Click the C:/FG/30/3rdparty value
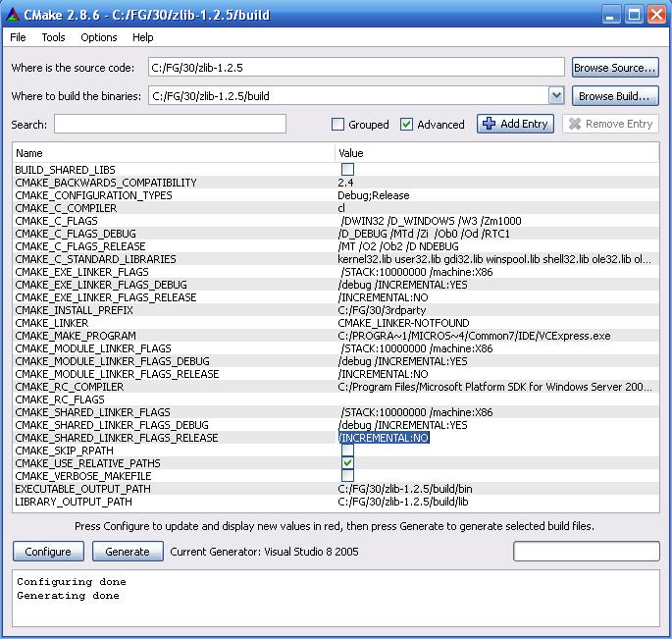This screenshot has width=672, height=639. point(382,310)
